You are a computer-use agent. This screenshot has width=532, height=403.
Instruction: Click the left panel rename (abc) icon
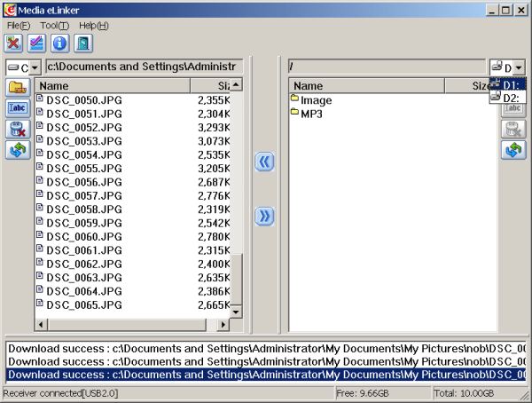pos(17,108)
